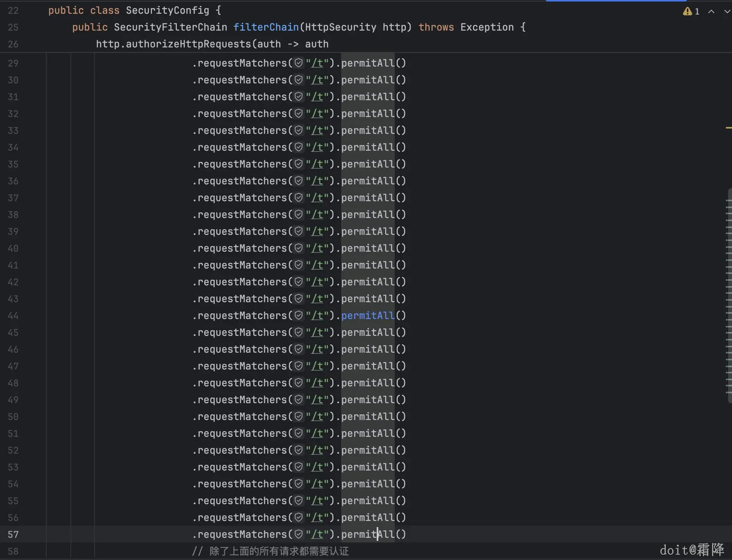Click the blue permitAll on line 44

point(368,316)
